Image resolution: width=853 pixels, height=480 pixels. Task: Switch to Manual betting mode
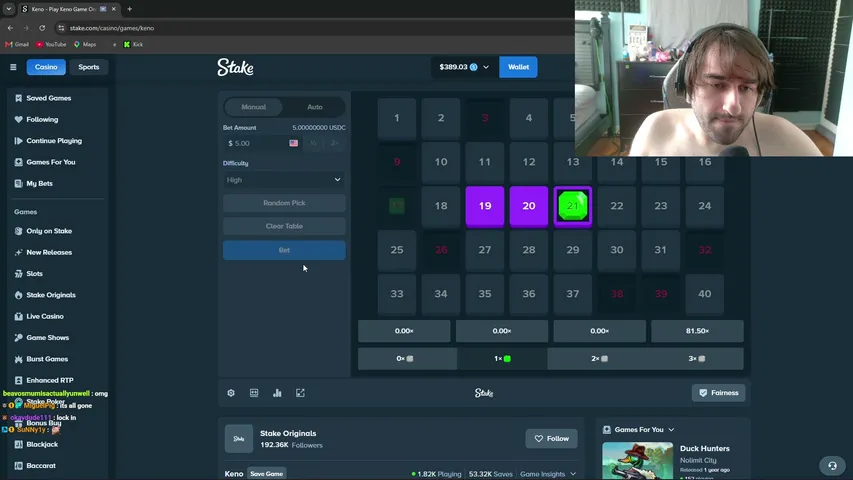(x=254, y=107)
